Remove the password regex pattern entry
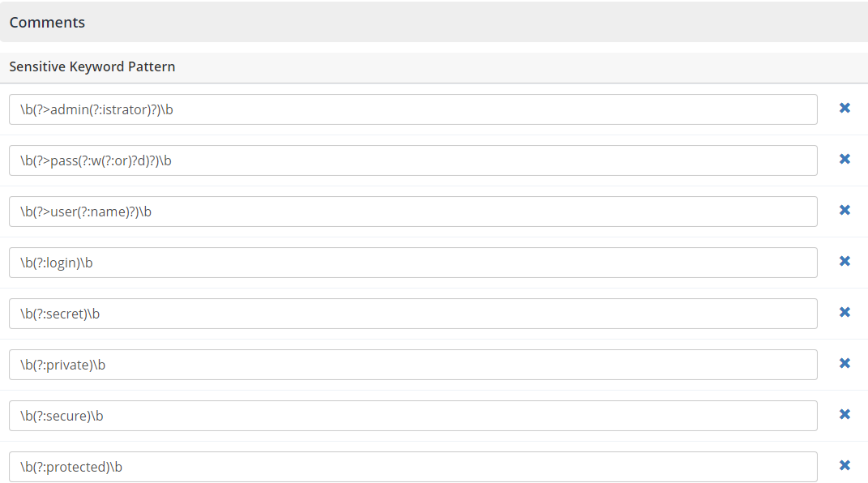868x483 pixels. coord(844,159)
